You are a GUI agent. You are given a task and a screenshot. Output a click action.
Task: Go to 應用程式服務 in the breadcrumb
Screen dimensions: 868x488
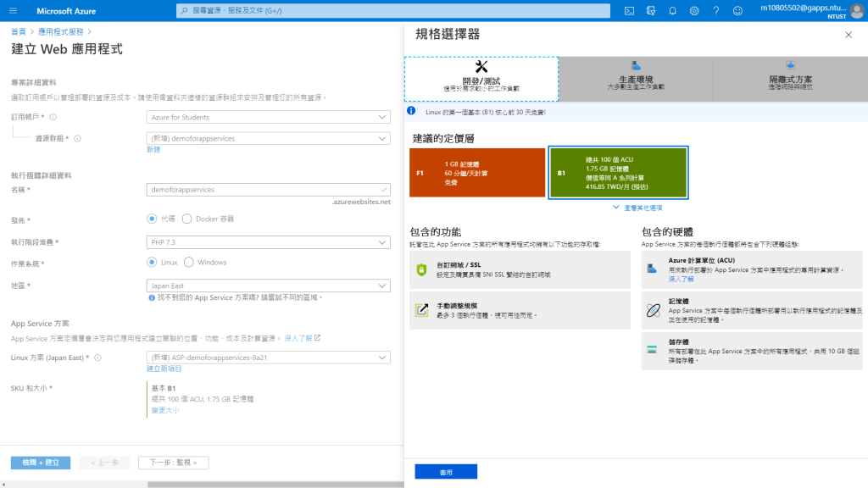click(61, 32)
